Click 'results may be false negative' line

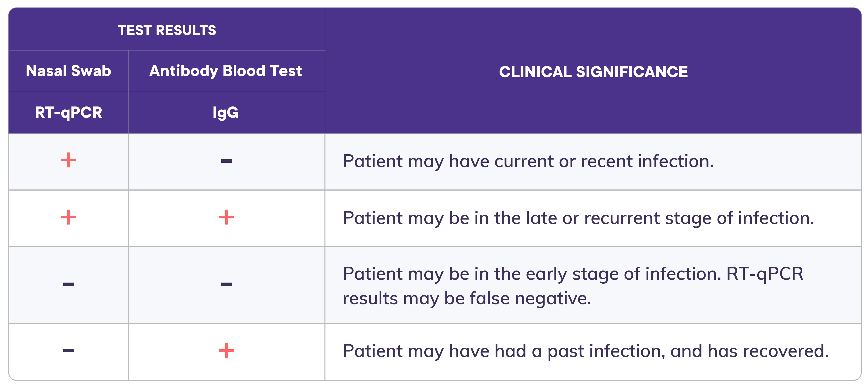(467, 298)
